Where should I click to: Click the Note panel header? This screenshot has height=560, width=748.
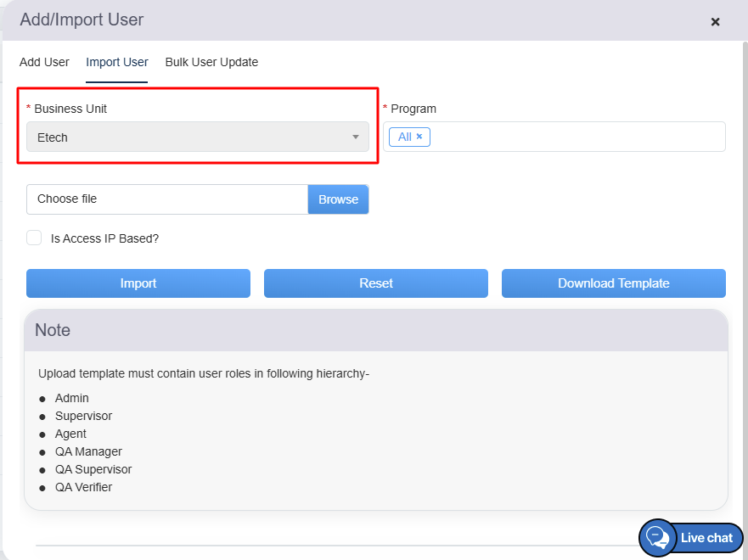pos(375,330)
